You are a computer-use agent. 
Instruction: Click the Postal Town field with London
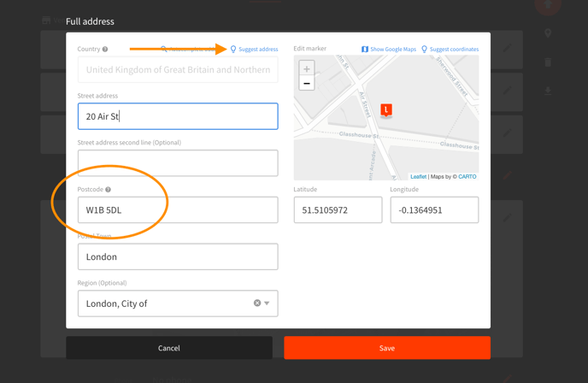coord(178,256)
